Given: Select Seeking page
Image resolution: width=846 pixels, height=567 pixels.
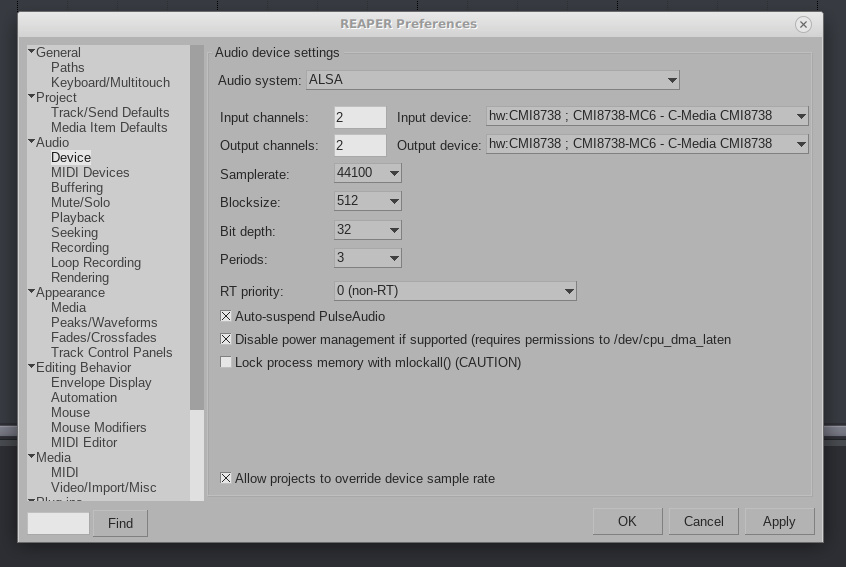Looking at the screenshot, I should point(74,233).
